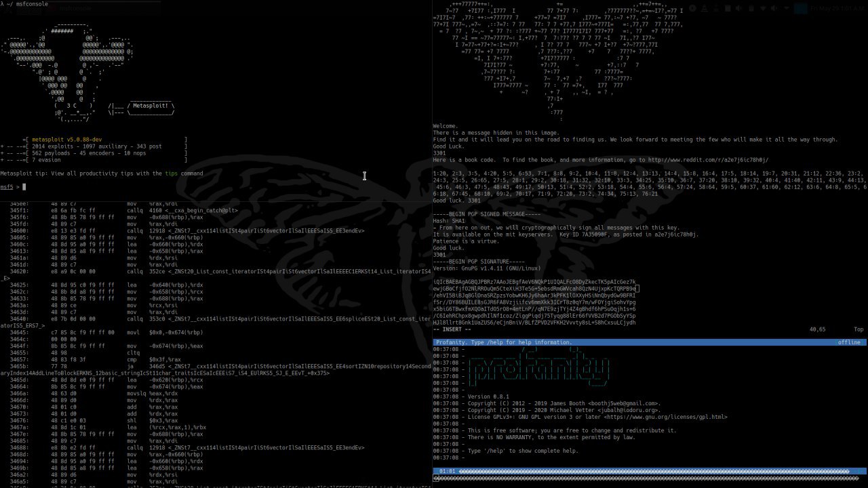Image resolution: width=868 pixels, height=488 pixels.
Task: Click the 'movl $0x0,-0x674(%rbp)' instruction
Action: pos(165,333)
